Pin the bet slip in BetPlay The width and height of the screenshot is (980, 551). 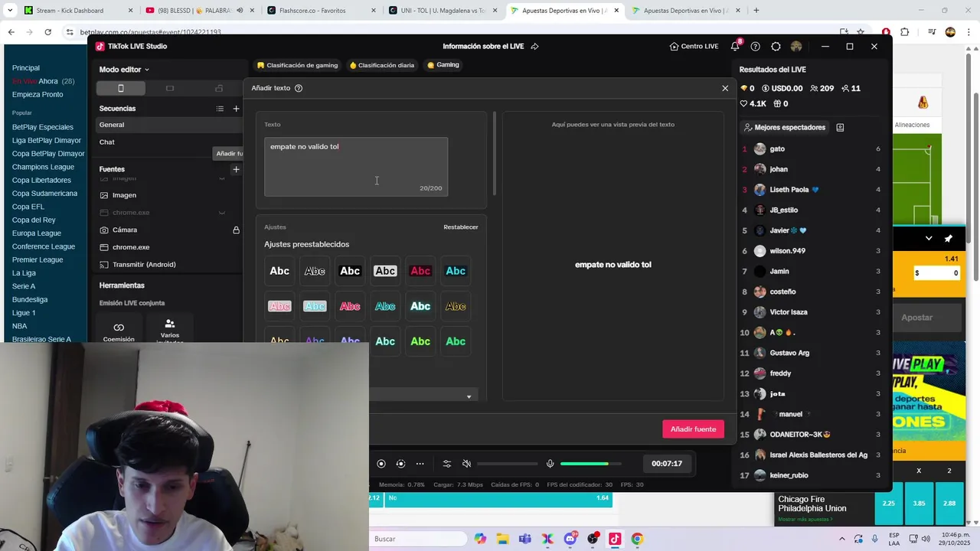(x=949, y=238)
